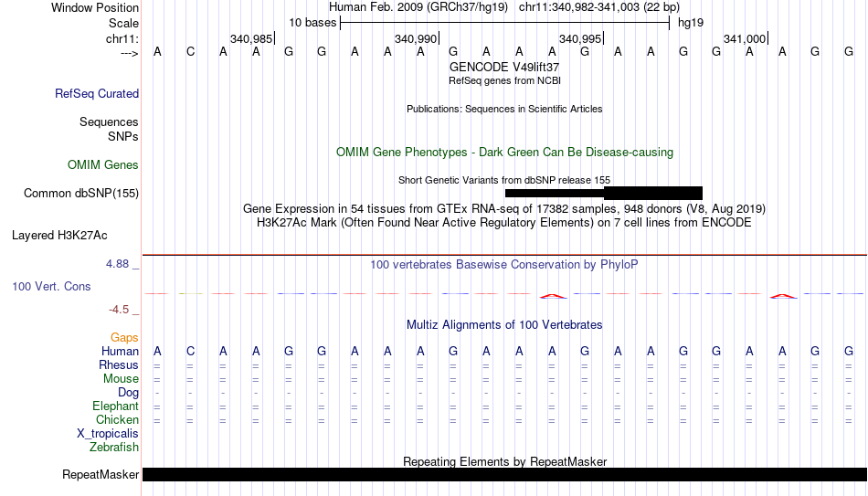Select the Mouse species label
The image size is (868, 496).
[121, 379]
